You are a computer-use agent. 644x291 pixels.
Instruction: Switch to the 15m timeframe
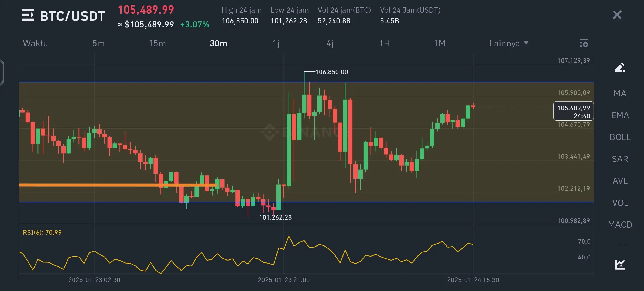coord(157,43)
